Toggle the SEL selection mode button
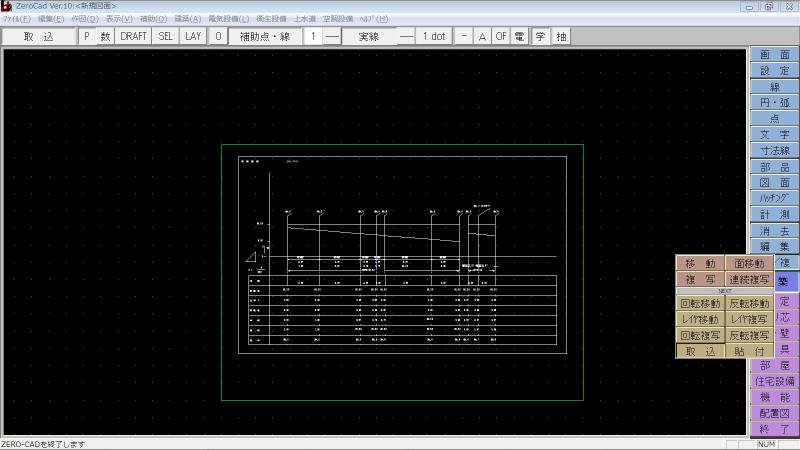This screenshot has height=450, width=800. click(x=166, y=36)
